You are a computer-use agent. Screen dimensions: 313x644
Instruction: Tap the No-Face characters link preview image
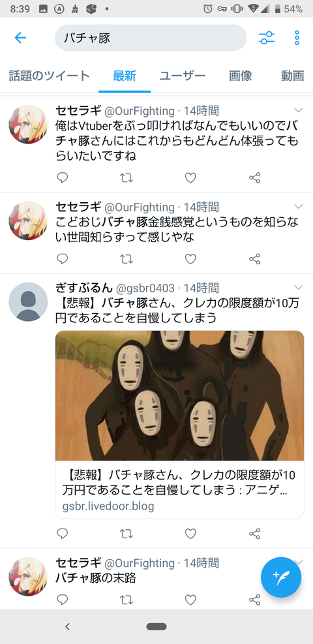coord(180,395)
